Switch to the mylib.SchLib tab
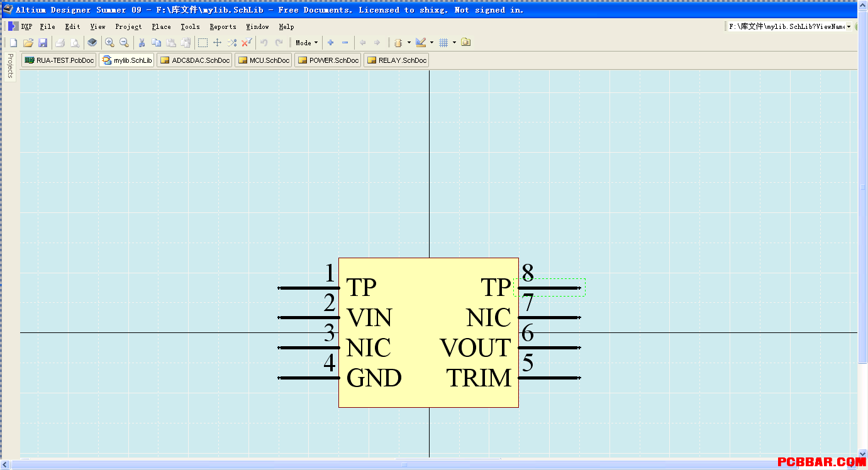868x470 pixels. coord(126,60)
